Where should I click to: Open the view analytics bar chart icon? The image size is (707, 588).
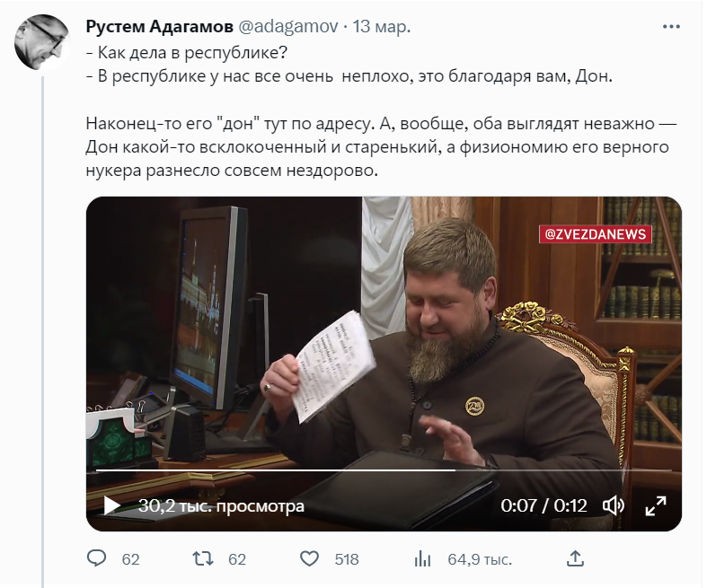tap(422, 559)
